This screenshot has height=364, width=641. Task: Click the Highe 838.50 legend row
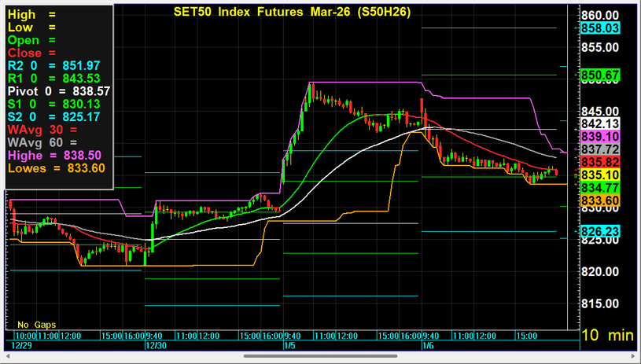click(59, 154)
